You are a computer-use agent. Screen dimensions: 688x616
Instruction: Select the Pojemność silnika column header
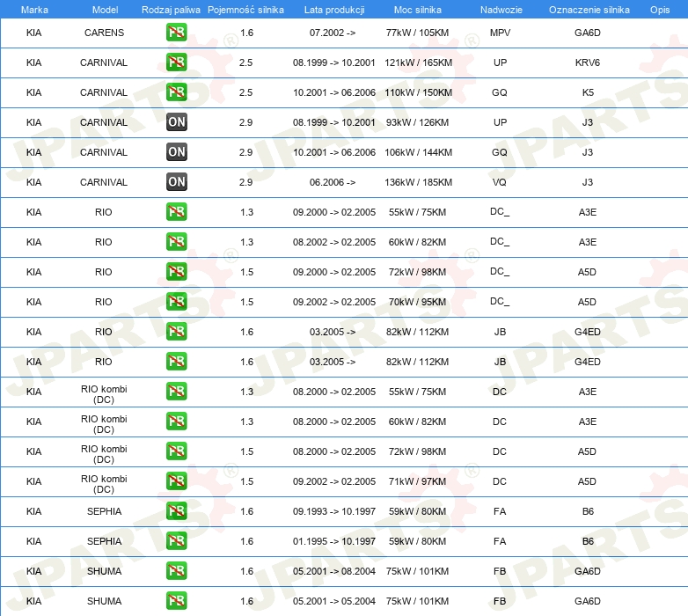245,10
